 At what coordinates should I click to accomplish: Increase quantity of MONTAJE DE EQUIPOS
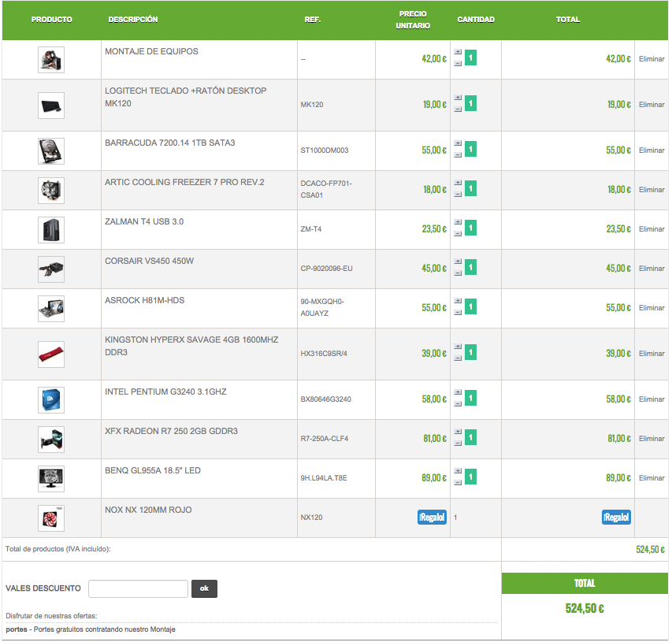[x=458, y=52]
